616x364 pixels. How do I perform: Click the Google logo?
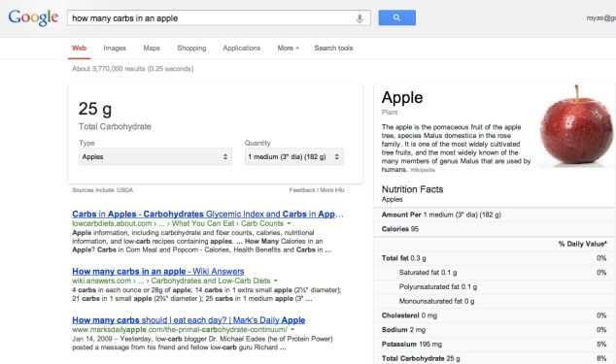click(x=33, y=17)
